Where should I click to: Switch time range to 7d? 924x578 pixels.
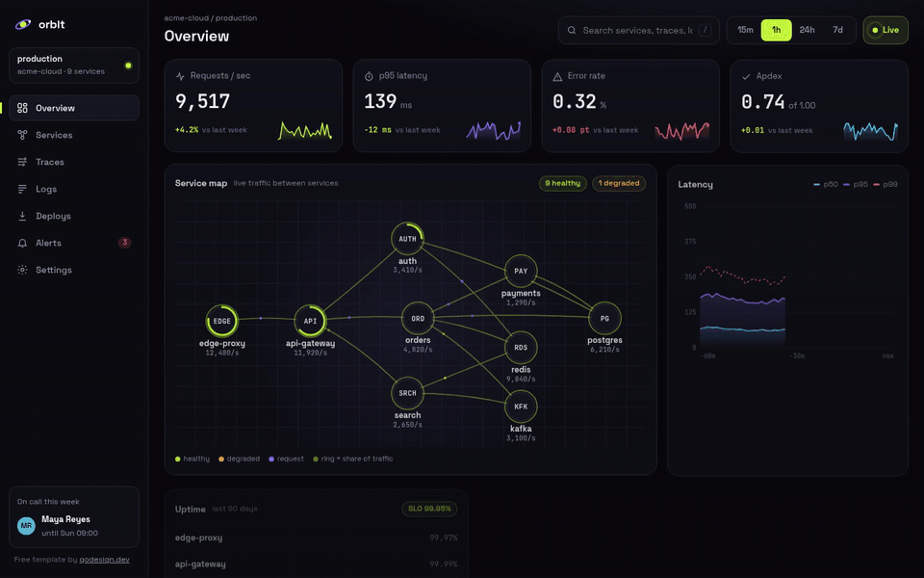(x=837, y=30)
